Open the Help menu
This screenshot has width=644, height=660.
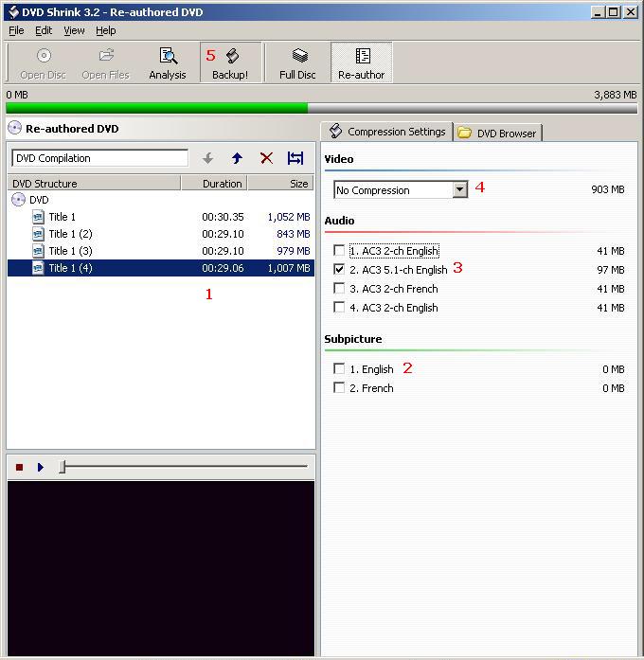(106, 30)
